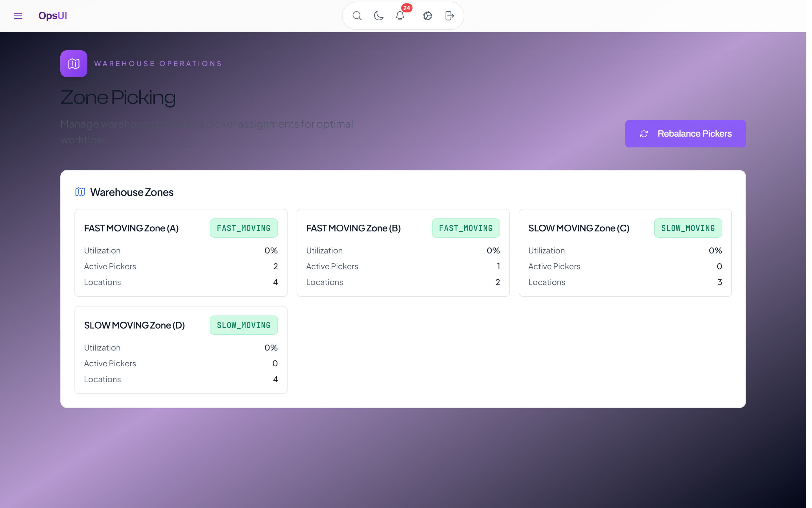Click the logout icon

(449, 16)
